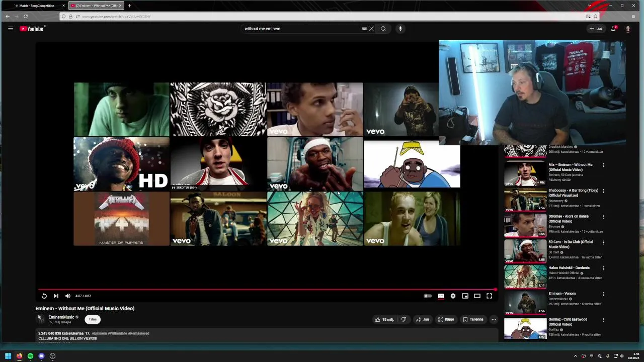
Task: Select the Gorillaz cartoon endscreen tile
Action: pyautogui.click(x=412, y=164)
